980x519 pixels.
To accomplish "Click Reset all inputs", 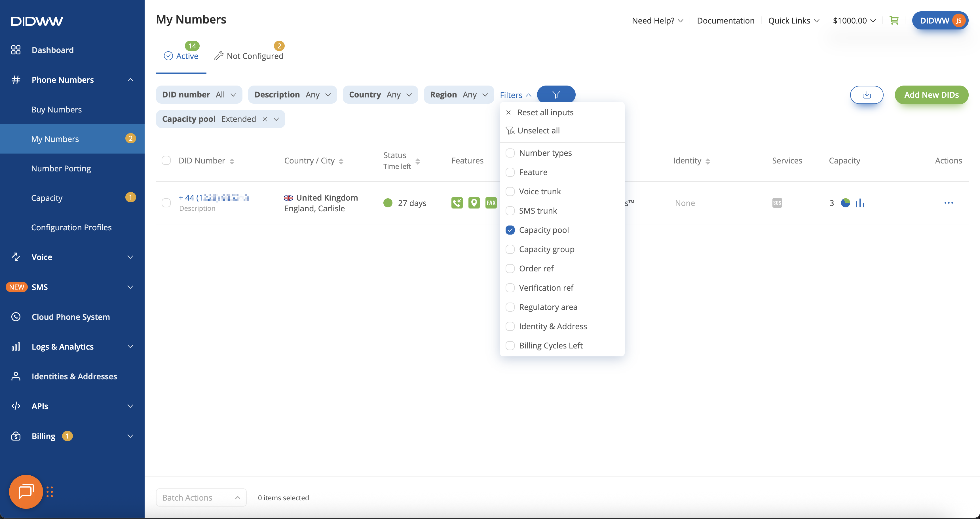I will click(x=545, y=112).
